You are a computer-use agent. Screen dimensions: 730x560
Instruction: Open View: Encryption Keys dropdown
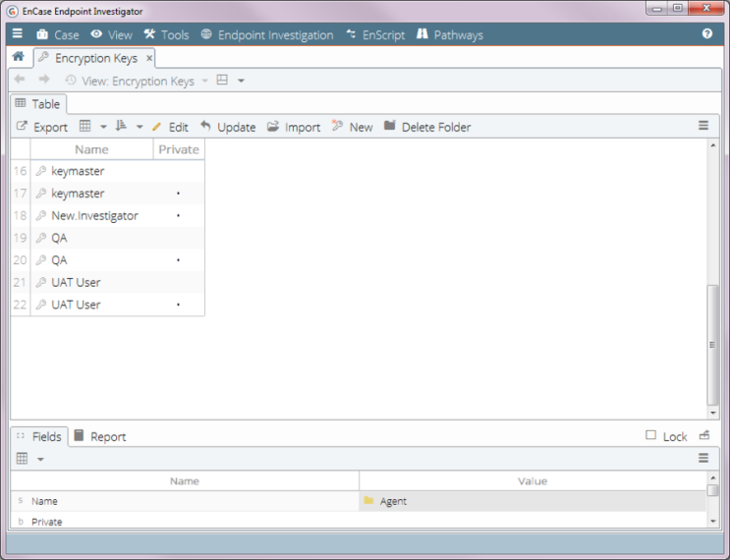point(137,82)
